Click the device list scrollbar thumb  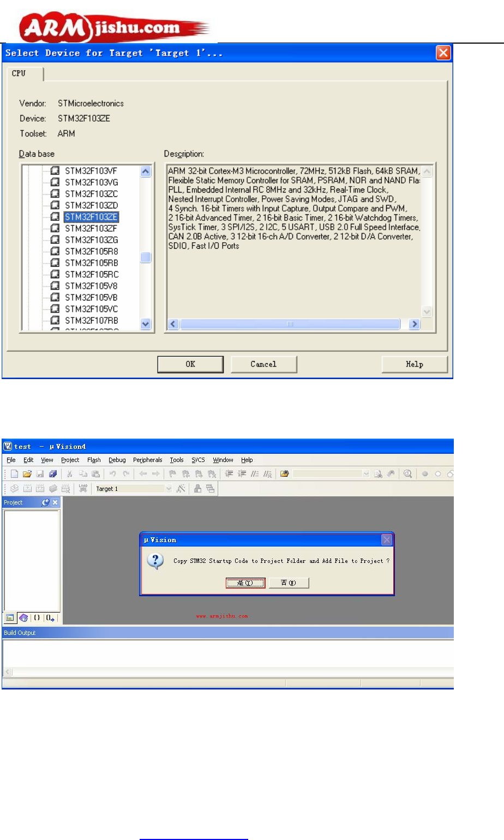tap(145, 257)
